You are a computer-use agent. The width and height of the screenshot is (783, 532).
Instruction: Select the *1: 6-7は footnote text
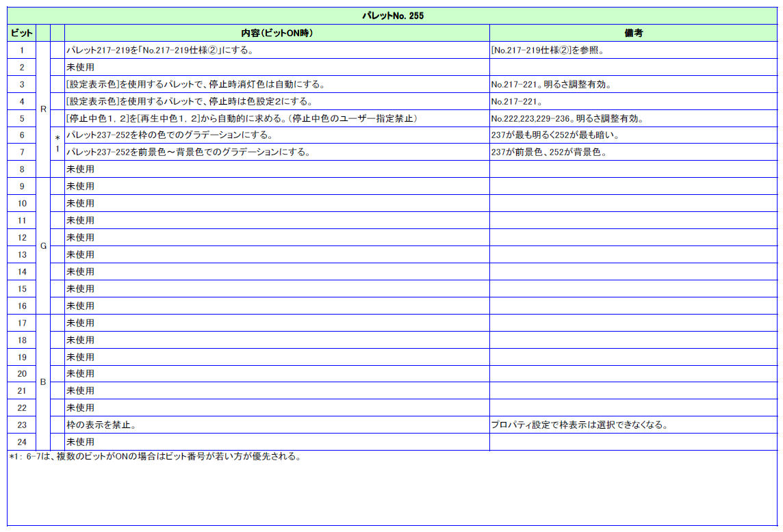(x=155, y=457)
